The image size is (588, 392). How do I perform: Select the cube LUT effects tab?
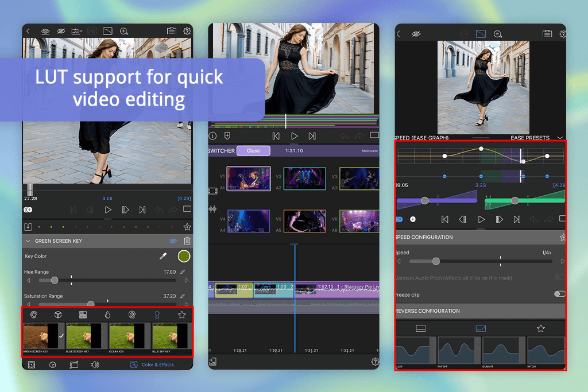tap(58, 315)
